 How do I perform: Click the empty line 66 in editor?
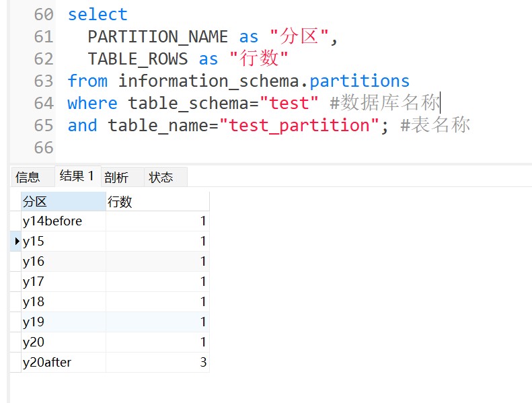point(202,148)
